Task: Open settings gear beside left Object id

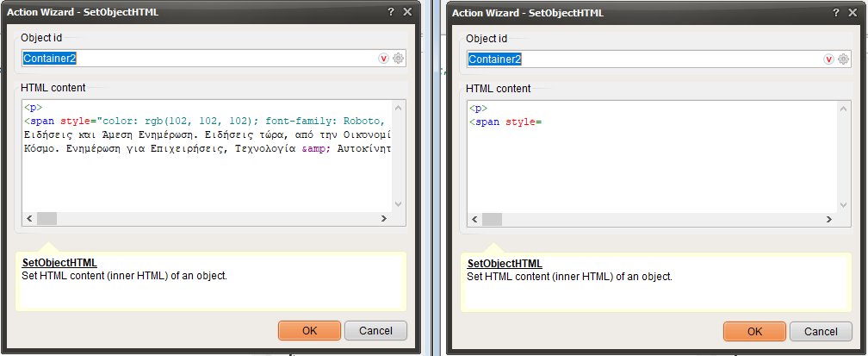Action: [398, 59]
